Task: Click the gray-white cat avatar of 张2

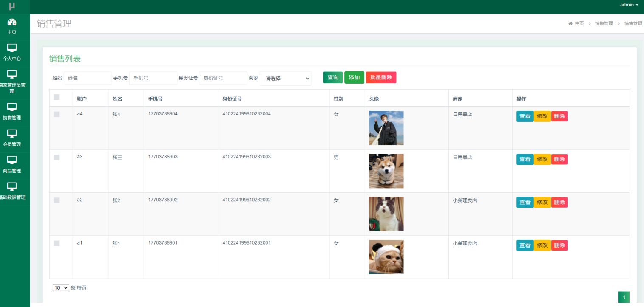Action: 386,214
